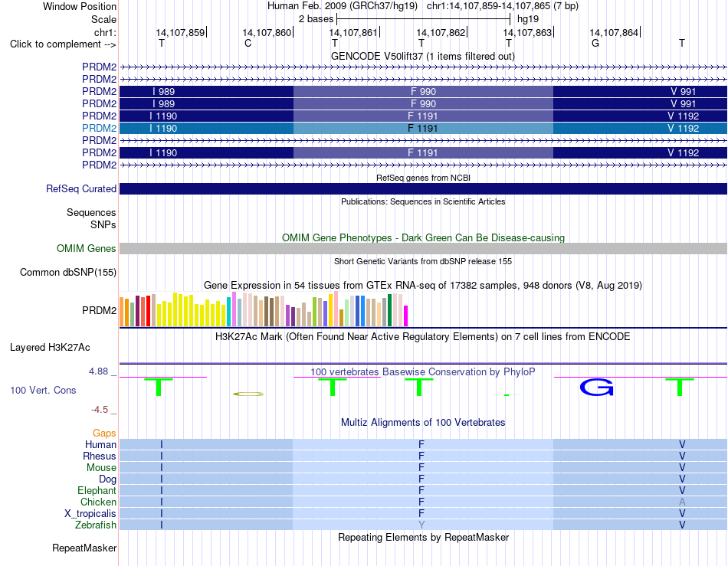This screenshot has height=566, width=728.
Task: Click the dark blue RefSeq Curated item bar
Action: coord(423,189)
